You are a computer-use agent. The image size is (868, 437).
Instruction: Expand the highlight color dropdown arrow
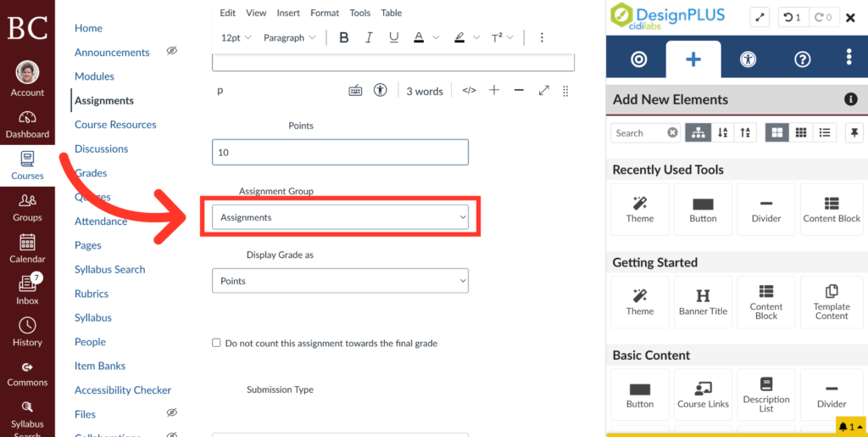coord(476,37)
